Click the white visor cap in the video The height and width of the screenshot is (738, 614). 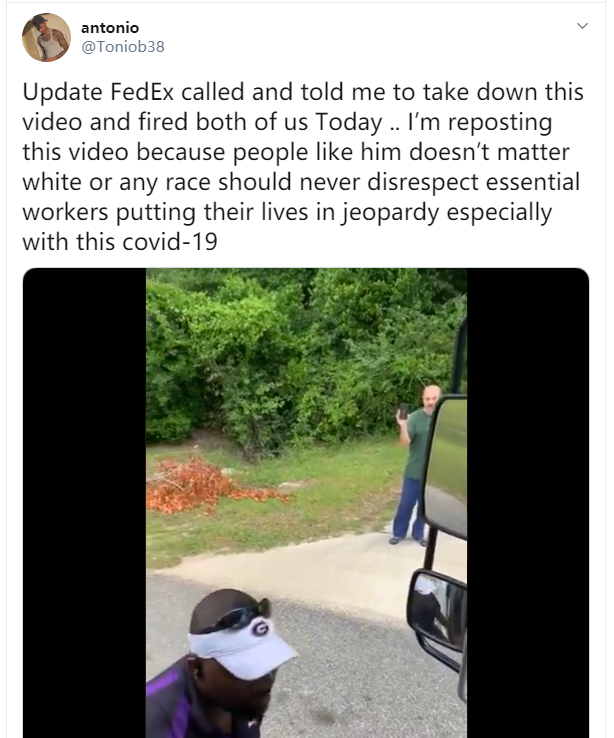tap(242, 647)
